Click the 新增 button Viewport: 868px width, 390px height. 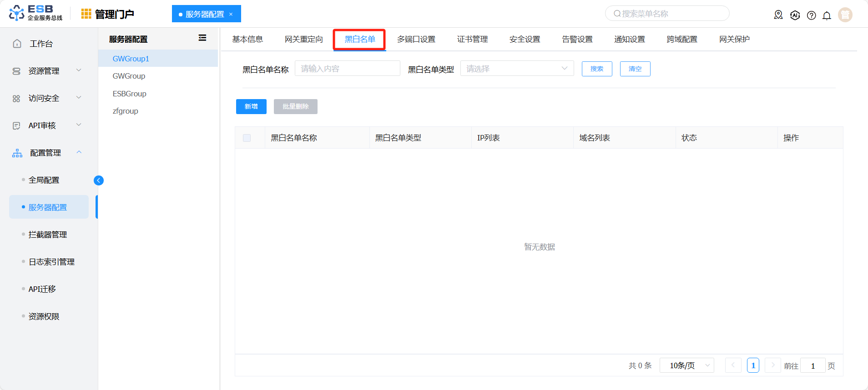(x=251, y=106)
